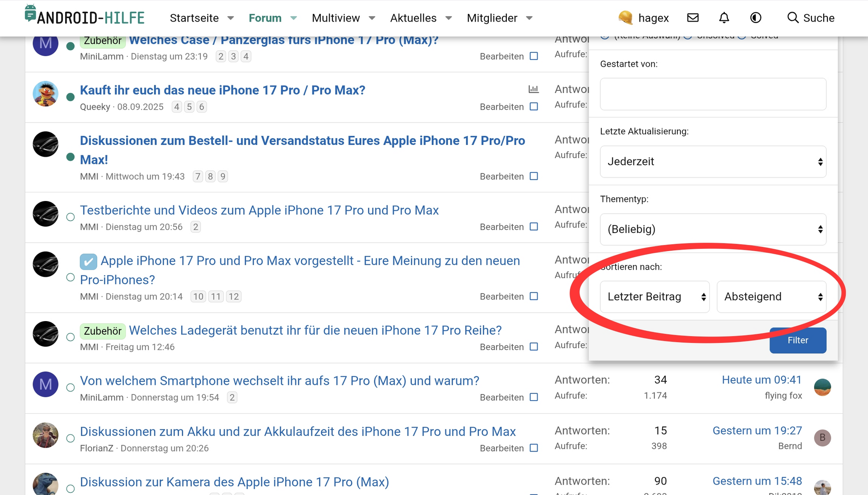Viewport: 868px width, 495px height.
Task: Open the Absteigend order dropdown
Action: (x=771, y=297)
